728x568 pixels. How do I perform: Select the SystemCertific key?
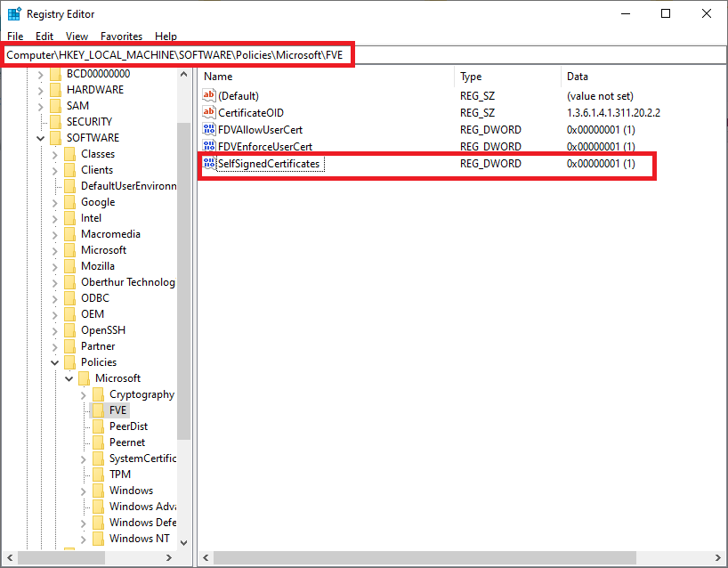click(143, 458)
